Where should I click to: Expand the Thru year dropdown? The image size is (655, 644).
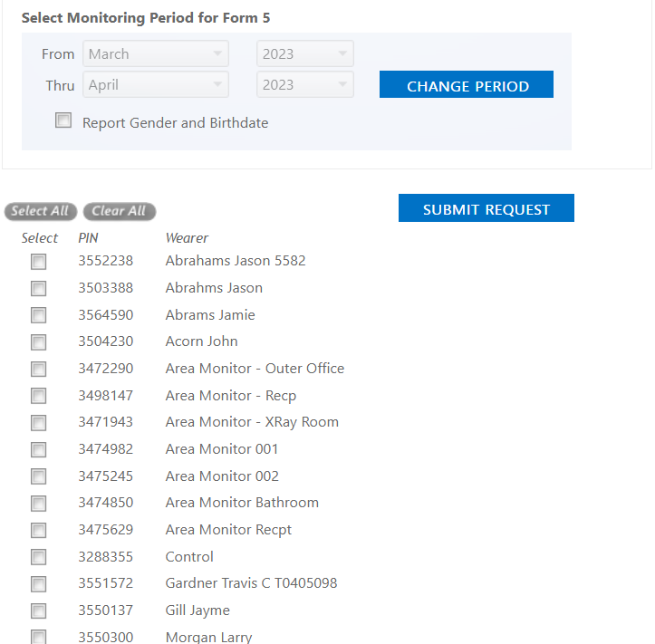(305, 85)
